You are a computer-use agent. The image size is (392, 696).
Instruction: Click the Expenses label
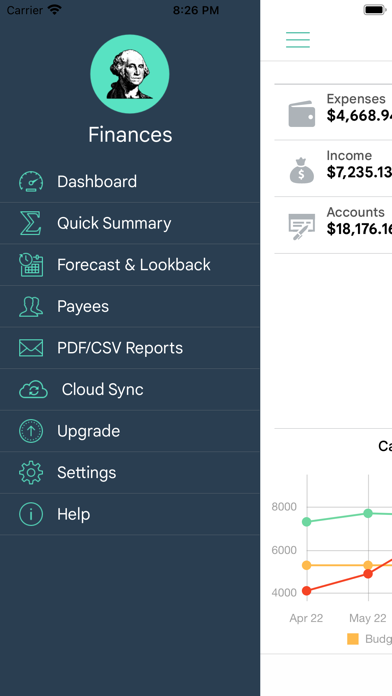coord(356,99)
